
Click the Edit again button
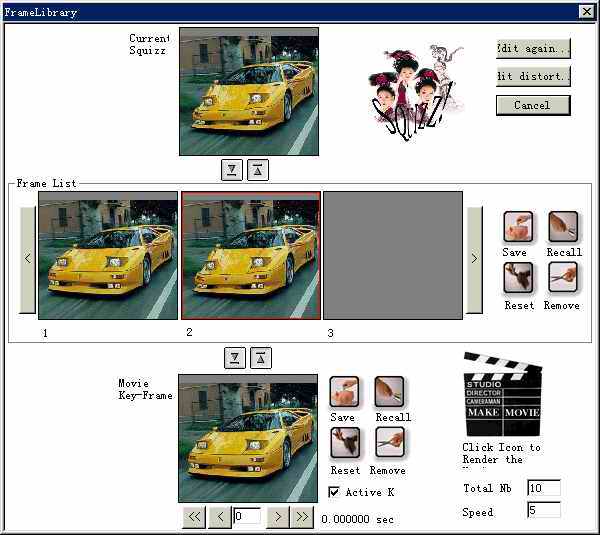533,48
